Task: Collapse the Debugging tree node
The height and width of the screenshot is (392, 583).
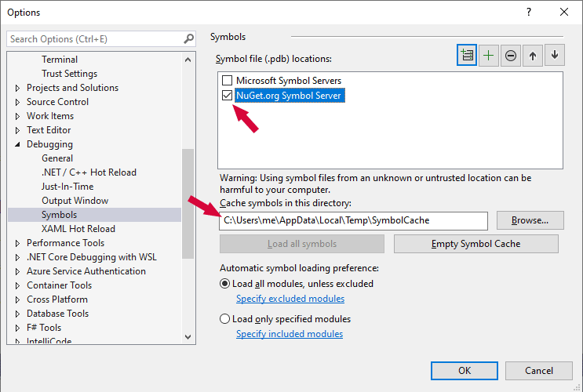Action: click(17, 144)
